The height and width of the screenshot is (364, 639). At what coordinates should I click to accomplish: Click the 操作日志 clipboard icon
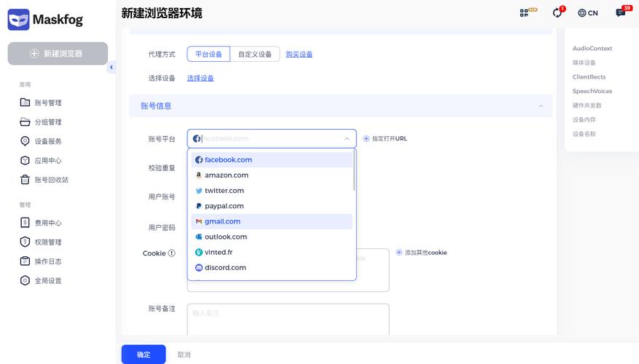pos(25,261)
